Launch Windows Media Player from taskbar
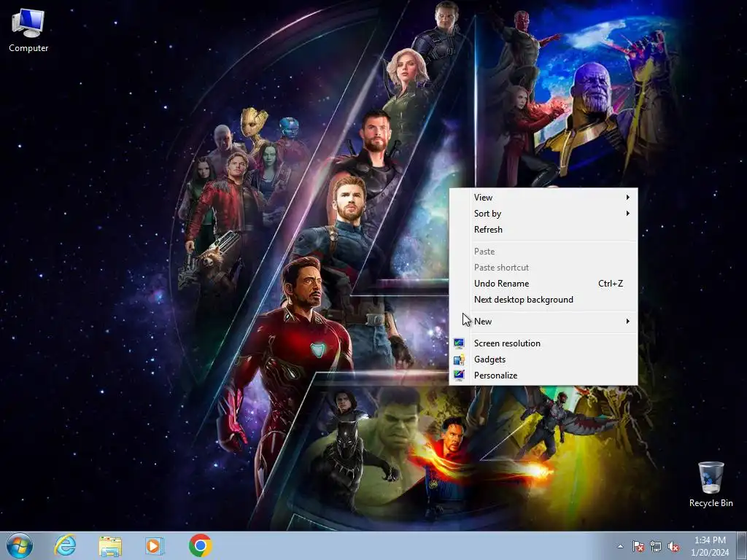The image size is (747, 560). coord(155,546)
